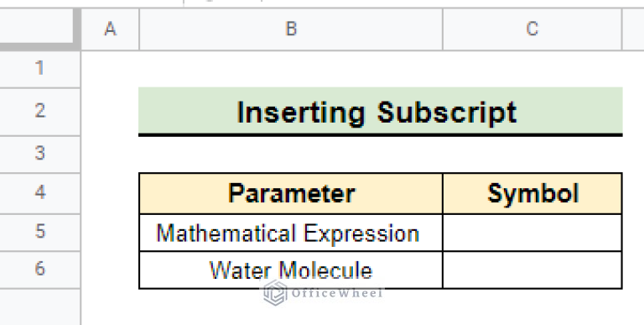Click row 1 header
Image resolution: width=644 pixels, height=325 pixels.
[x=40, y=69]
